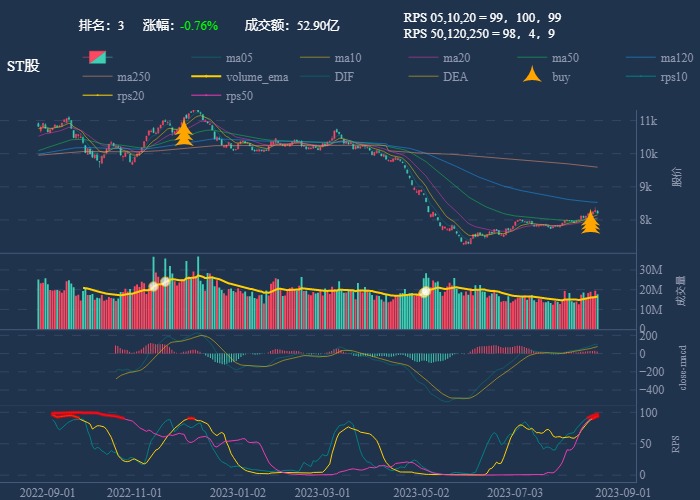Toggle the candlestick series legend icon

(x=96, y=57)
